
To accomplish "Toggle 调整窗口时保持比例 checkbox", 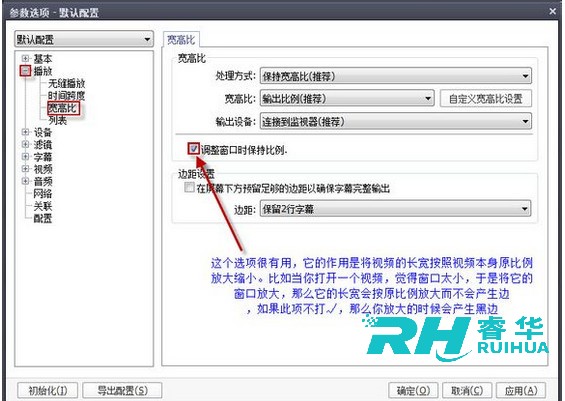I will coord(194,148).
